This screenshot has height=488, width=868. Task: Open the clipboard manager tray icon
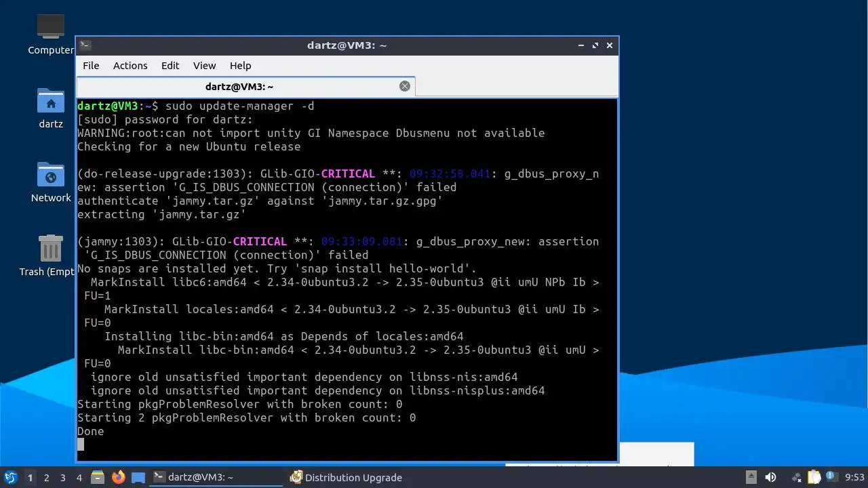(814, 477)
